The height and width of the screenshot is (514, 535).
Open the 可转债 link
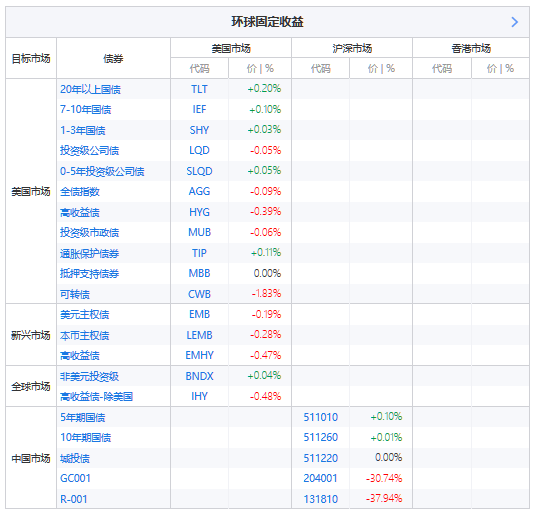pos(75,294)
